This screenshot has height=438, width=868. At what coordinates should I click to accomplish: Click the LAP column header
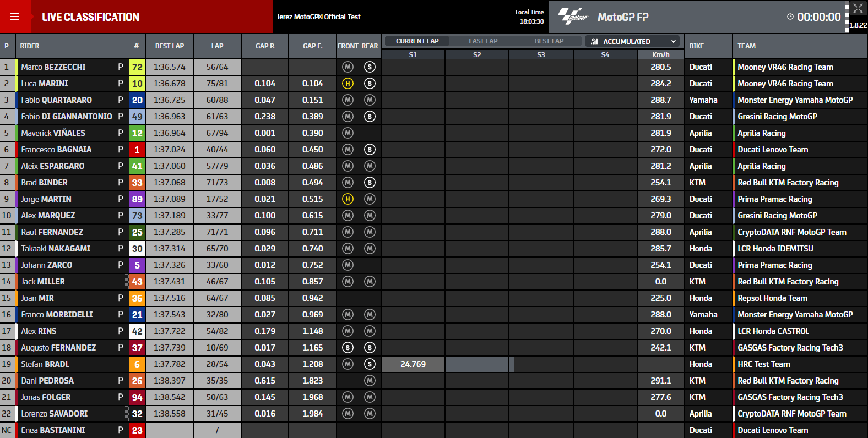[217, 46]
